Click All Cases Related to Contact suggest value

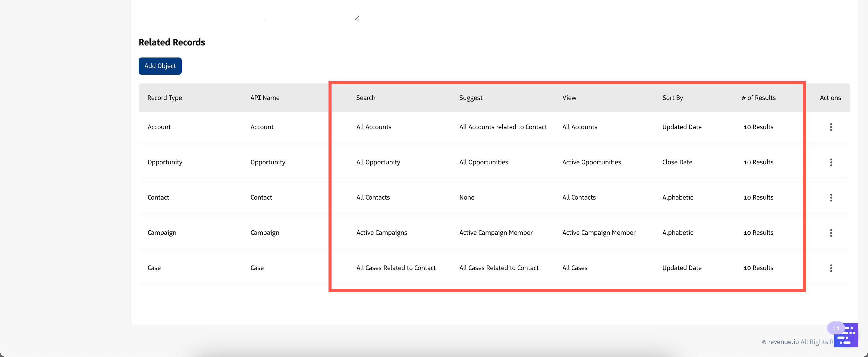[x=499, y=268]
